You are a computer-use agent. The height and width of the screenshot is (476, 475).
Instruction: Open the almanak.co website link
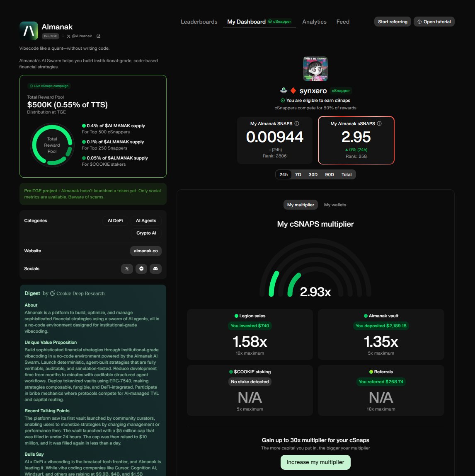tap(146, 251)
